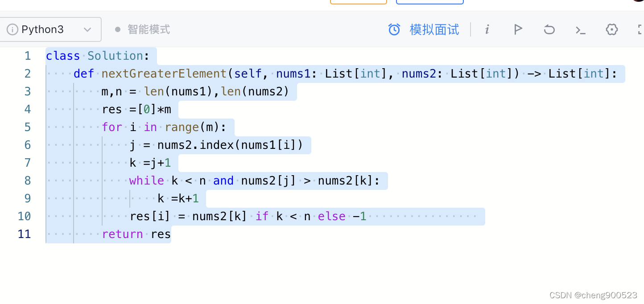
Task: Open the terminal console icon
Action: pyautogui.click(x=580, y=29)
